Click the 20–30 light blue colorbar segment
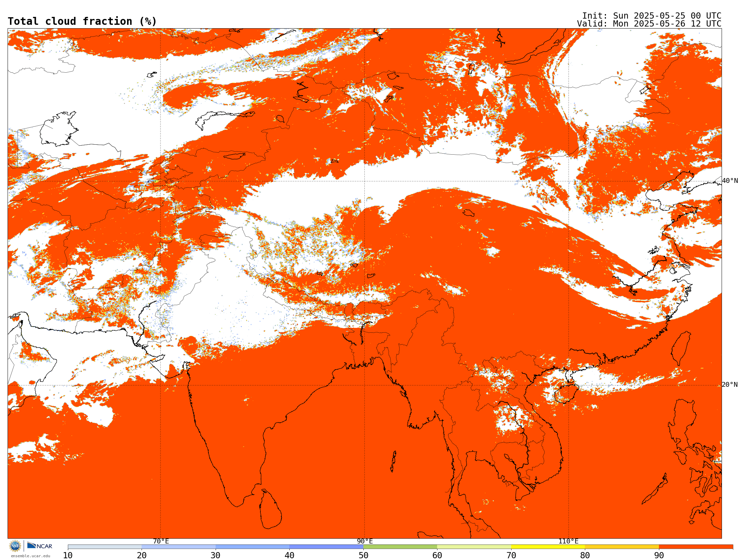Image resolution: width=744 pixels, height=560 pixels. (x=178, y=547)
